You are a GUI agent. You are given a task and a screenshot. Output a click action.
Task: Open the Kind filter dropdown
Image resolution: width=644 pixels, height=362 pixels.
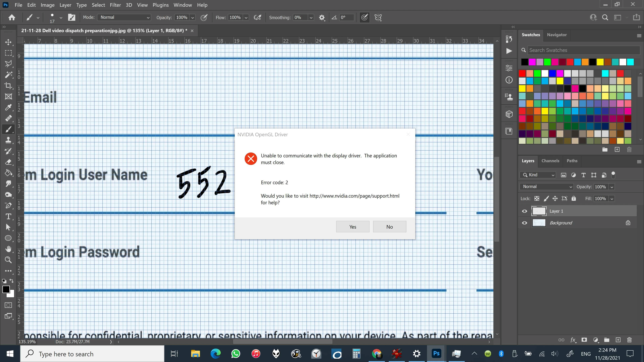[538, 175]
